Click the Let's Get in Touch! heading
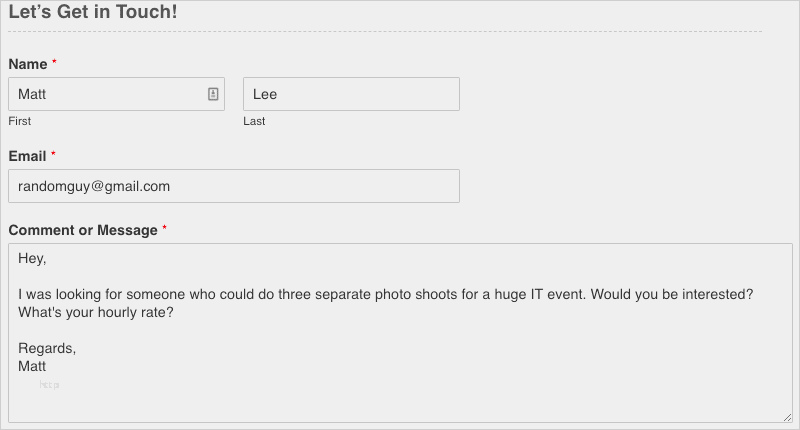The image size is (800, 430). (93, 12)
